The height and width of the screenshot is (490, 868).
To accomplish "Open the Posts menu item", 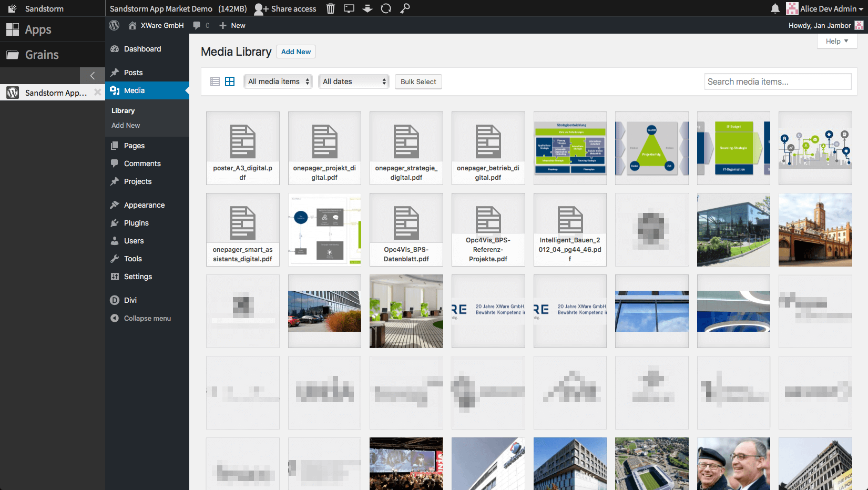I will click(x=147, y=73).
